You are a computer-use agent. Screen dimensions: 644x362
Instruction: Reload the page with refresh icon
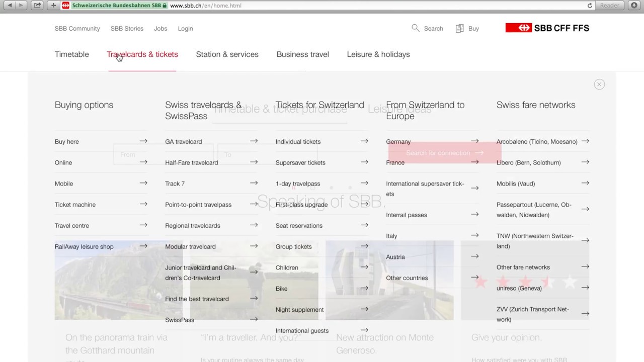[x=590, y=6]
